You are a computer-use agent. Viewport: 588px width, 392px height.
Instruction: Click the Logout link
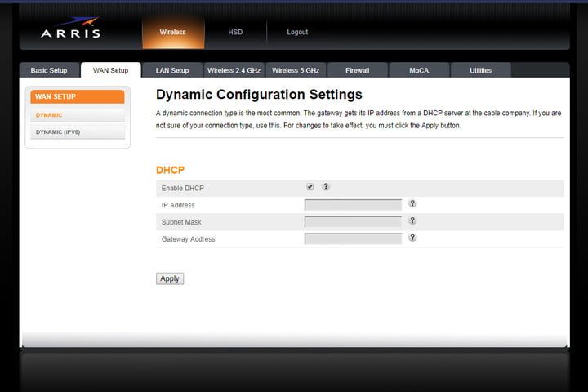pyautogui.click(x=297, y=33)
